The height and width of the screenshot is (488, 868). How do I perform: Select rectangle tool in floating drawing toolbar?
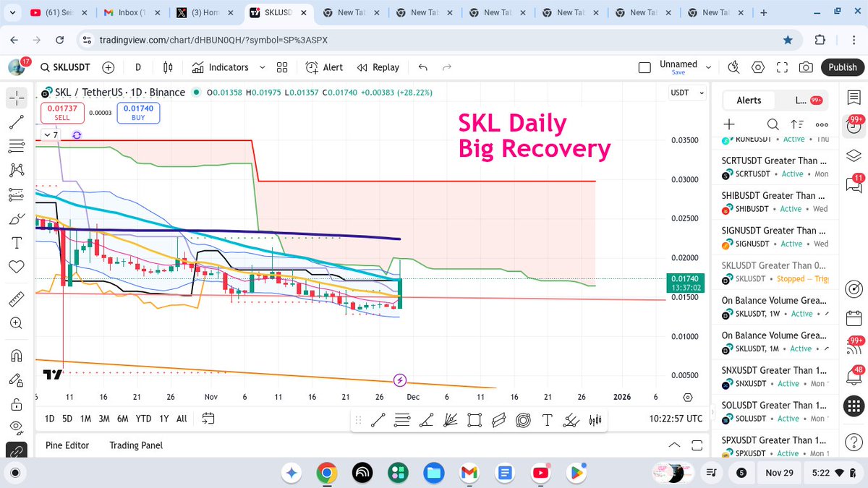475,419
